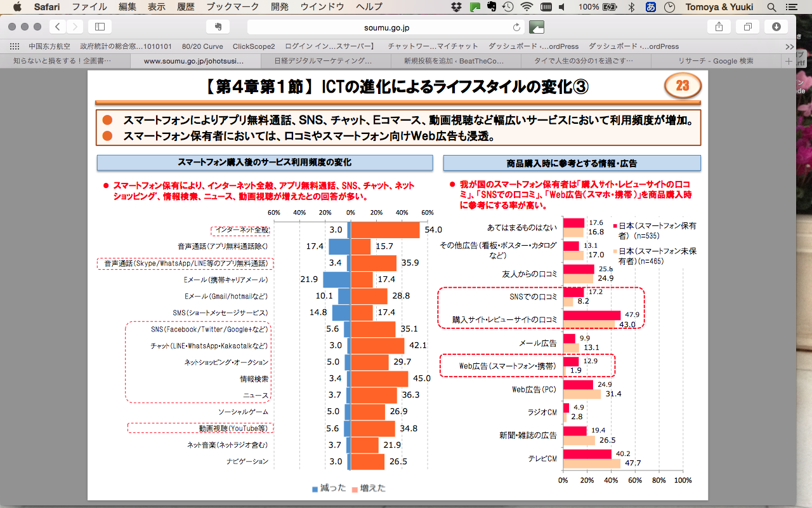
Task: Click the Evernote elephant in the menu bar
Action: tap(492, 7)
